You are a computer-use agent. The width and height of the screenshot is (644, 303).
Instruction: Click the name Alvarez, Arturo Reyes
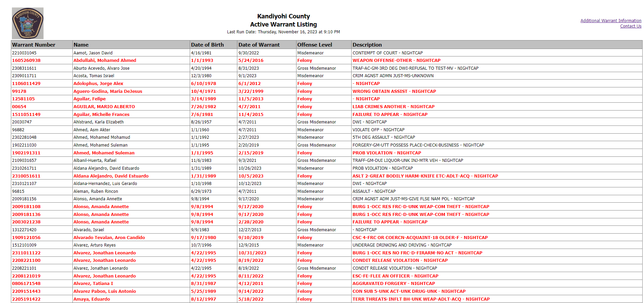(x=95, y=245)
